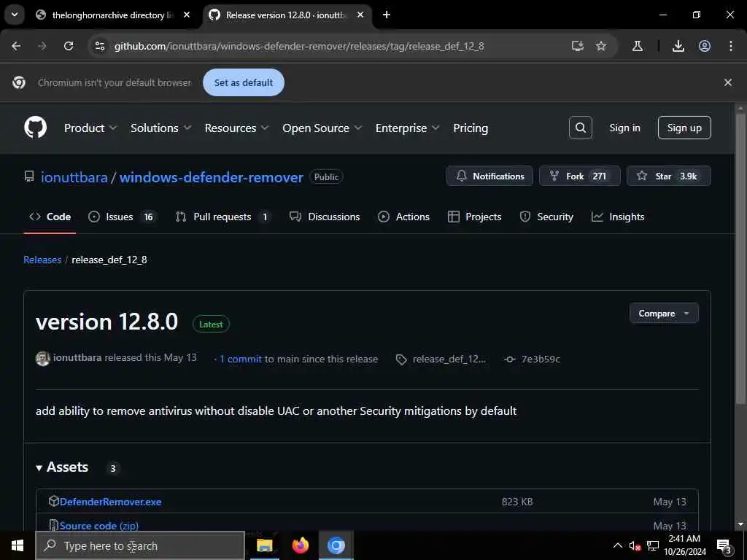Expand the Open Source menu
Image resolution: width=747 pixels, height=560 pixels.
click(x=322, y=128)
